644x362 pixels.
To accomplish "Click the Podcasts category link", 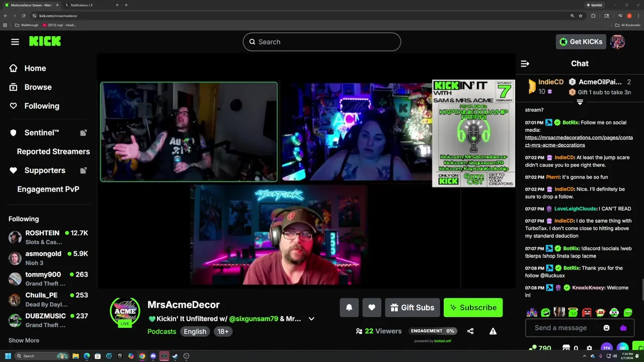I will coord(162,331).
